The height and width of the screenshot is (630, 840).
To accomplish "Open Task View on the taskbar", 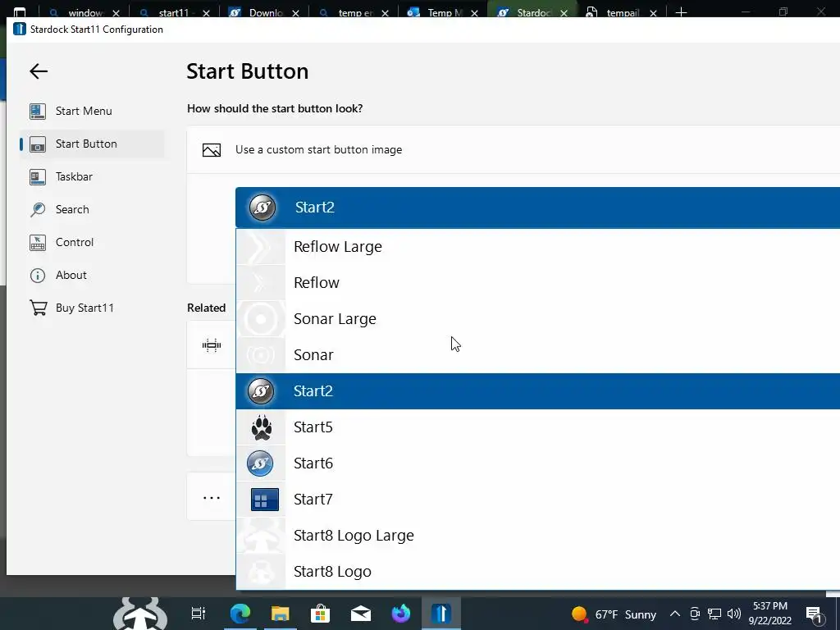I will [199, 614].
